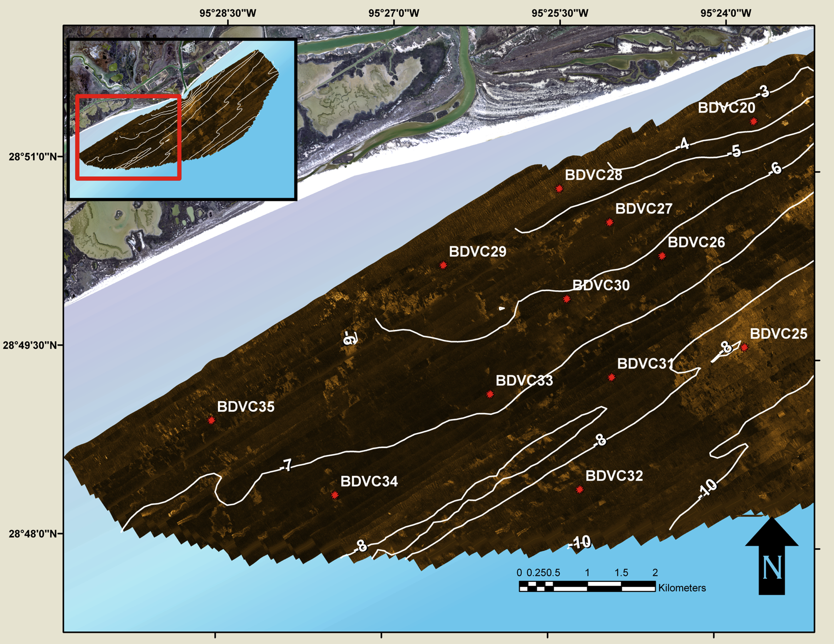Click the -3 depth contour label

click(x=762, y=92)
